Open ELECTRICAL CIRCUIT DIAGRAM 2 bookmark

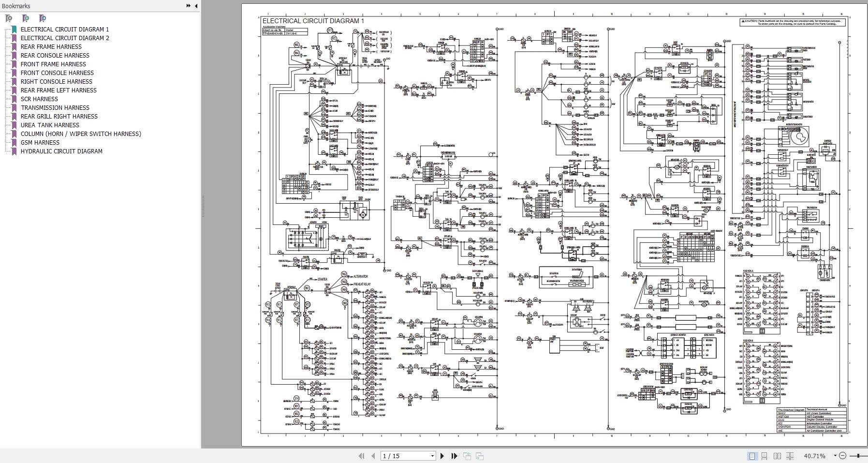click(x=65, y=38)
